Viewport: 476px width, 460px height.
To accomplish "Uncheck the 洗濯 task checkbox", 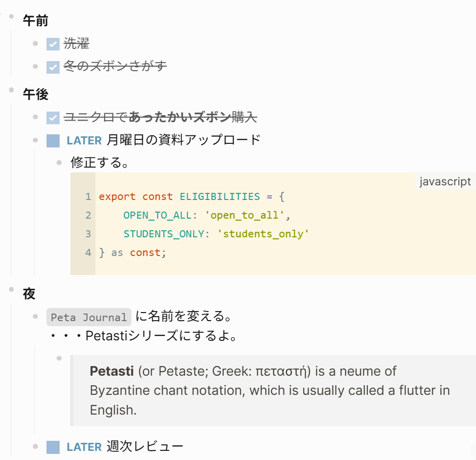I will tap(53, 44).
